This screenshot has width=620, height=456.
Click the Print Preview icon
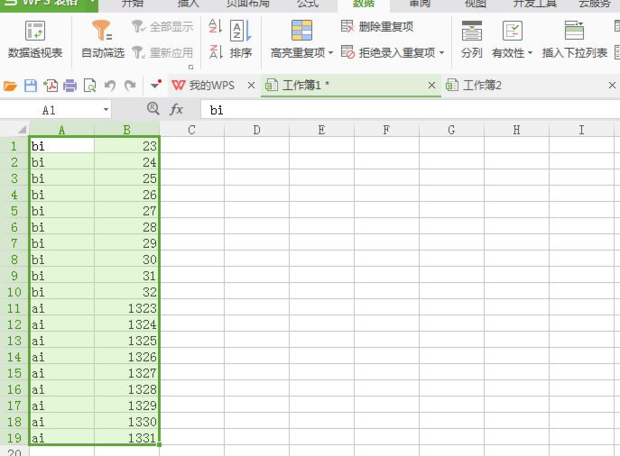[90, 85]
